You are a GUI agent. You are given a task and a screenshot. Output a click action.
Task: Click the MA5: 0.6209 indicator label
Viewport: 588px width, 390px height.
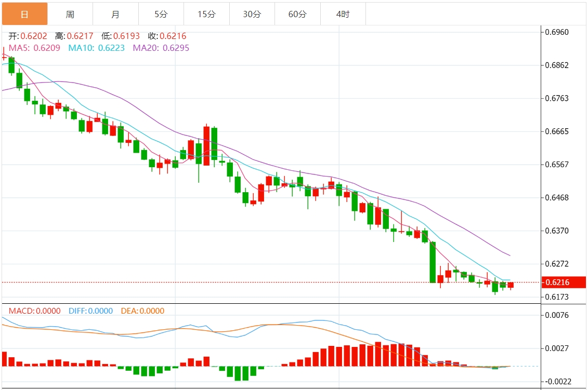pyautogui.click(x=34, y=48)
